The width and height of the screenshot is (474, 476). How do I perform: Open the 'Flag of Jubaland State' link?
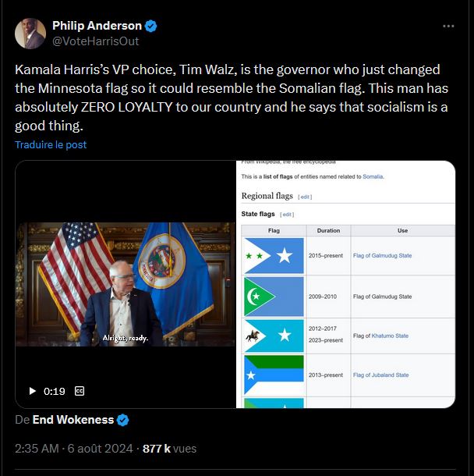(x=380, y=375)
